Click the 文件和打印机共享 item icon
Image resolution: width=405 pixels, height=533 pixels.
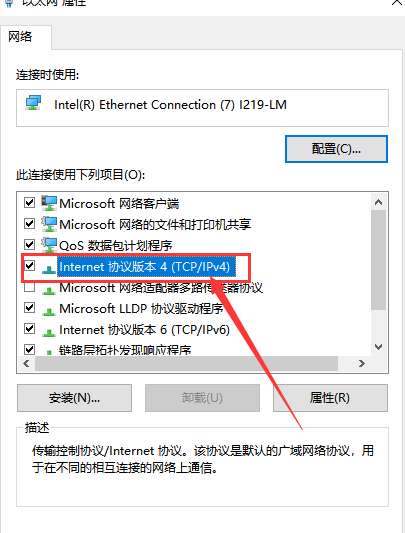(x=49, y=224)
